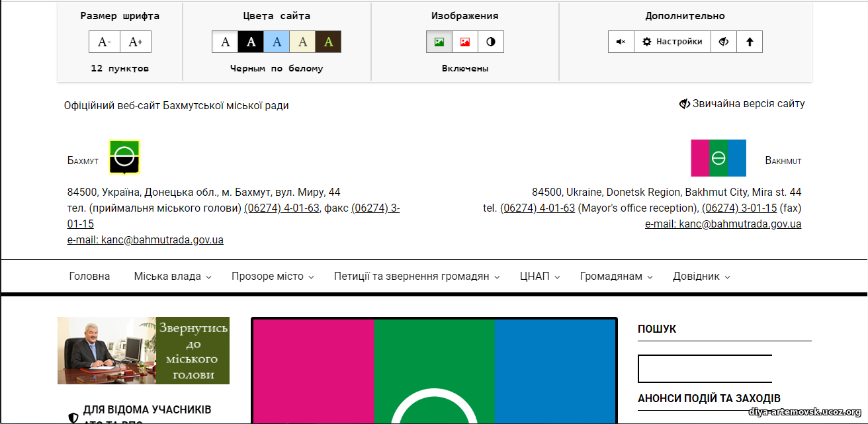Call English tel. (06274) 4-01-63 link
The image size is (868, 424).
tap(538, 208)
